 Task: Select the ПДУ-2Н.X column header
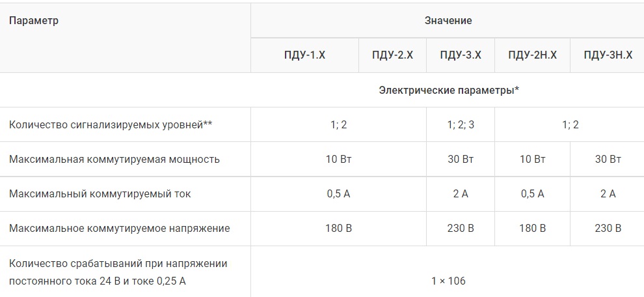(532, 55)
